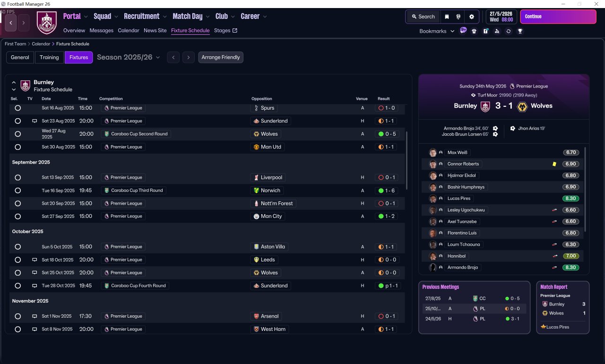Click the player ratings list scrollbar

pos(585,189)
